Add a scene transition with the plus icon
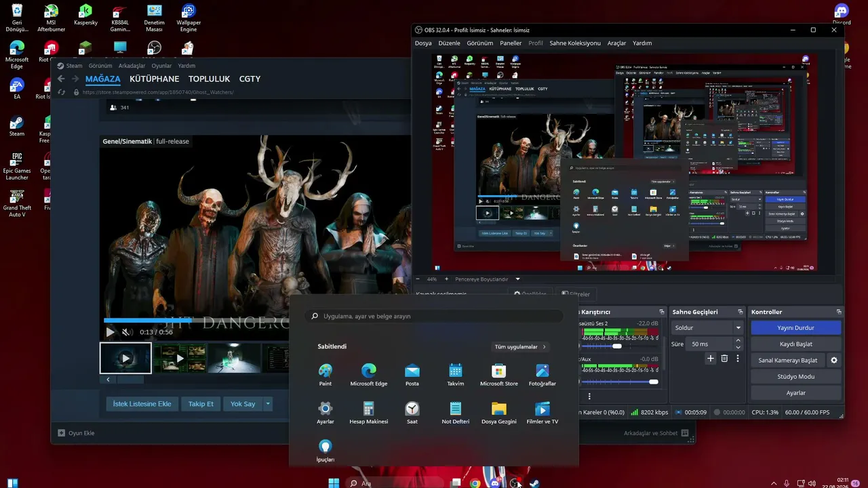 click(711, 359)
